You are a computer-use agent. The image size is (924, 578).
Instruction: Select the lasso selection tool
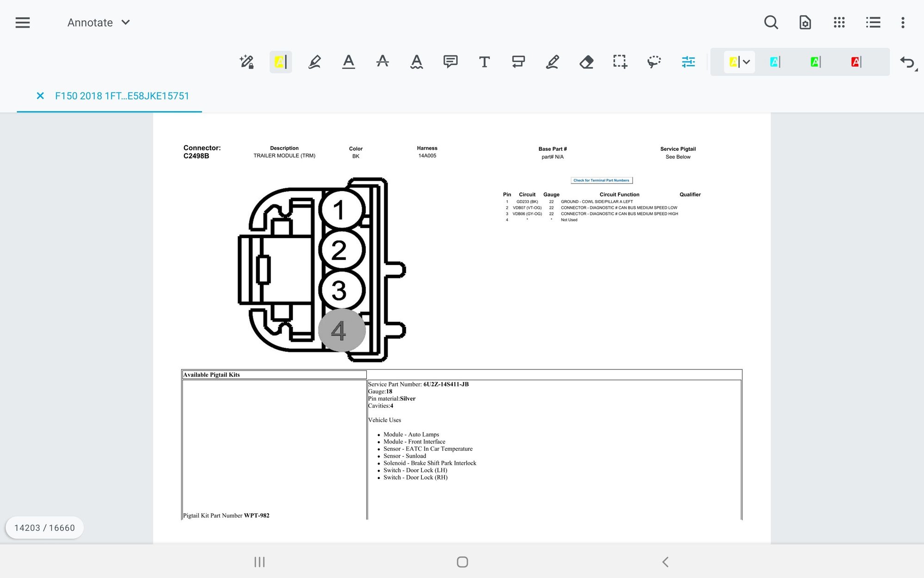tap(653, 61)
